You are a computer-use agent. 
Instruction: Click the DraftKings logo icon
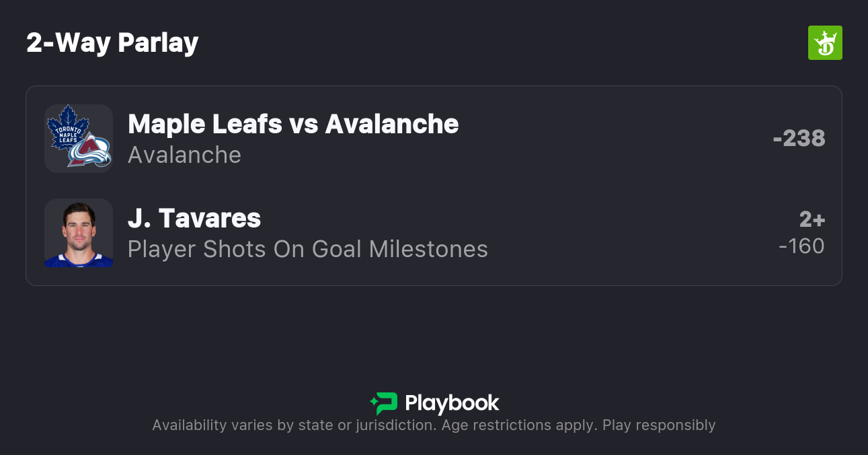[825, 43]
